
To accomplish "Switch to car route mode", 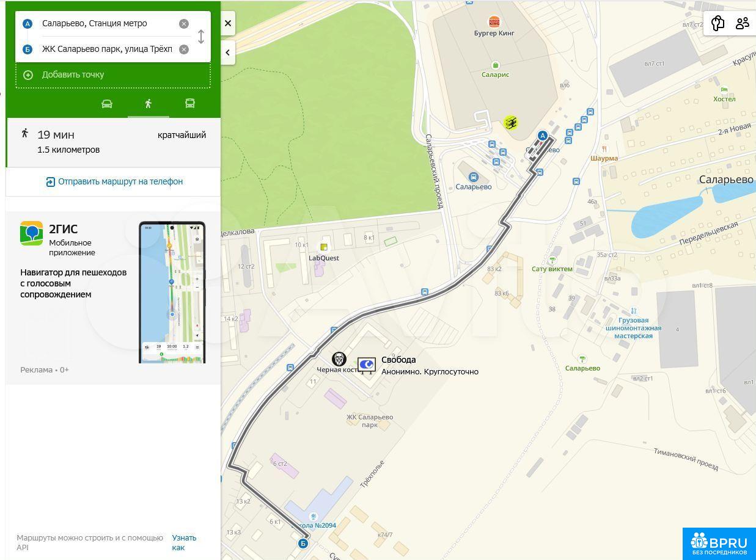I will (x=107, y=104).
